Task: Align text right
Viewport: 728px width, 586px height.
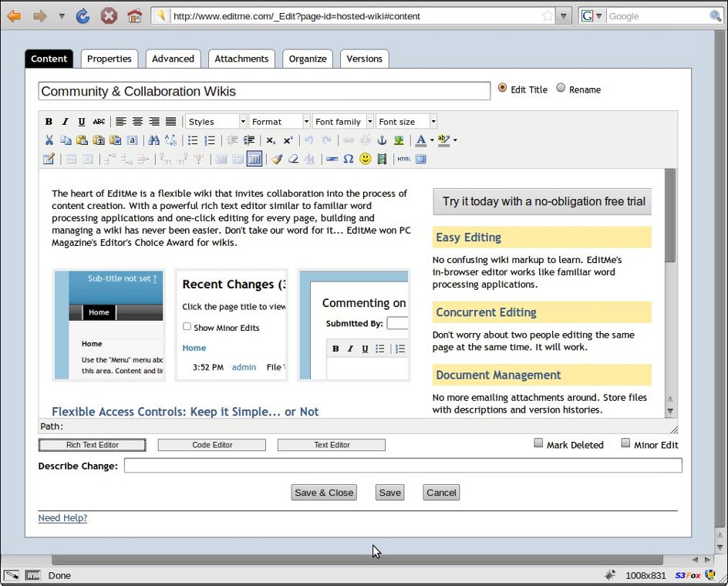Action: tap(154, 122)
